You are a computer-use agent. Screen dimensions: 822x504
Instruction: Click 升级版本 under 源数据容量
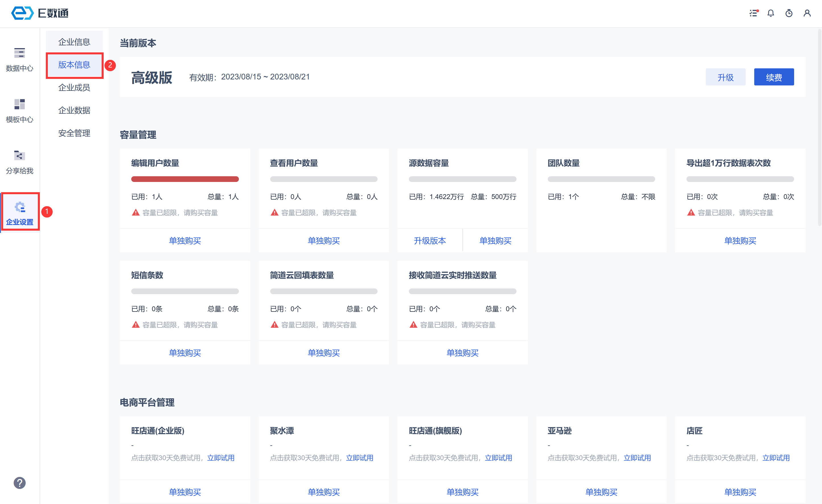tap(430, 241)
